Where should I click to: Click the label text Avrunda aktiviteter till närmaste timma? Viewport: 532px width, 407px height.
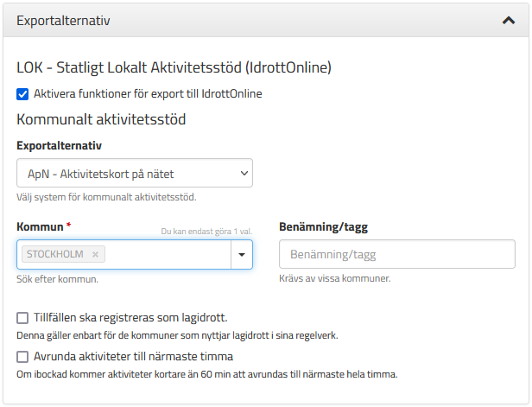133,356
